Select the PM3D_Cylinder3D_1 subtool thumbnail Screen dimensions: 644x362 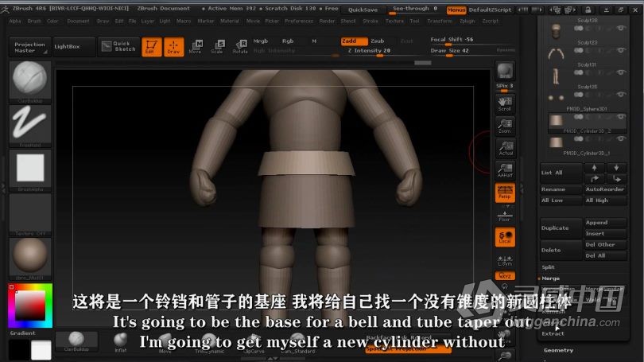click(x=556, y=142)
